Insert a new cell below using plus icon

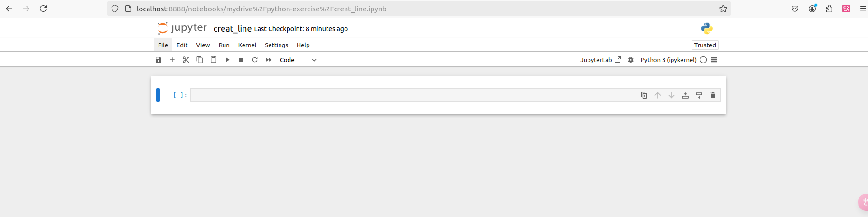point(172,60)
